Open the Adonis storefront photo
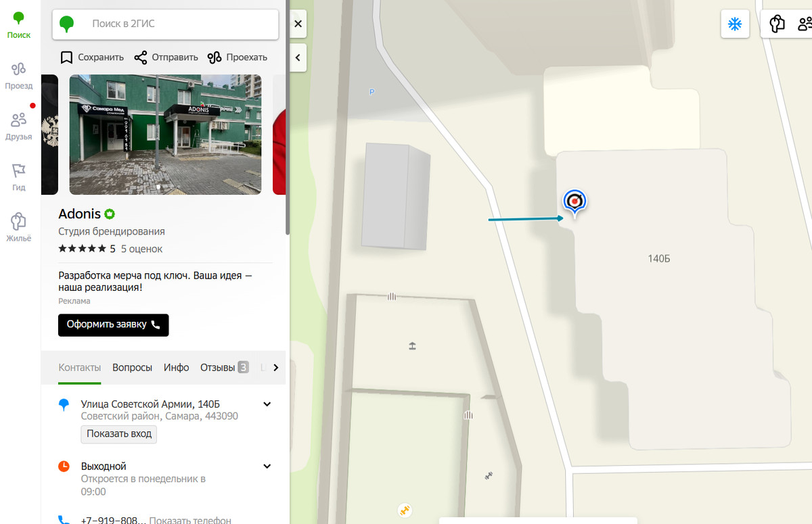The width and height of the screenshot is (812, 524). (165, 135)
